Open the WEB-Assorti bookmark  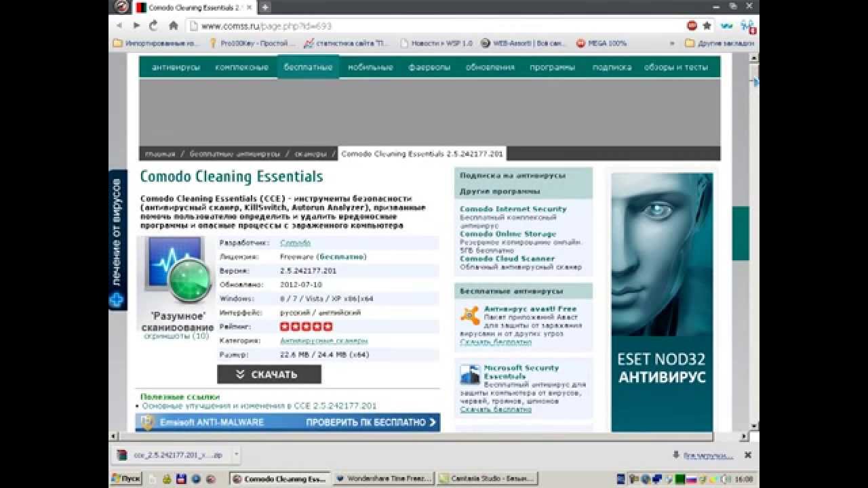[523, 43]
